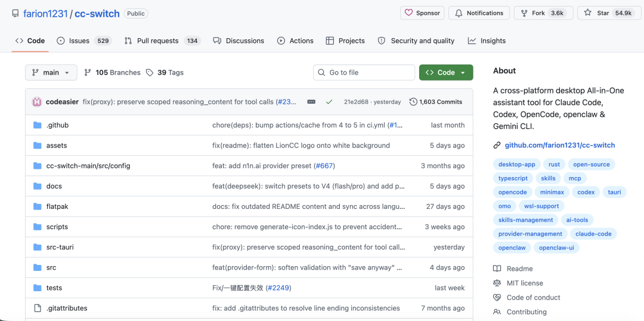Click the .github folder icon

tap(38, 125)
